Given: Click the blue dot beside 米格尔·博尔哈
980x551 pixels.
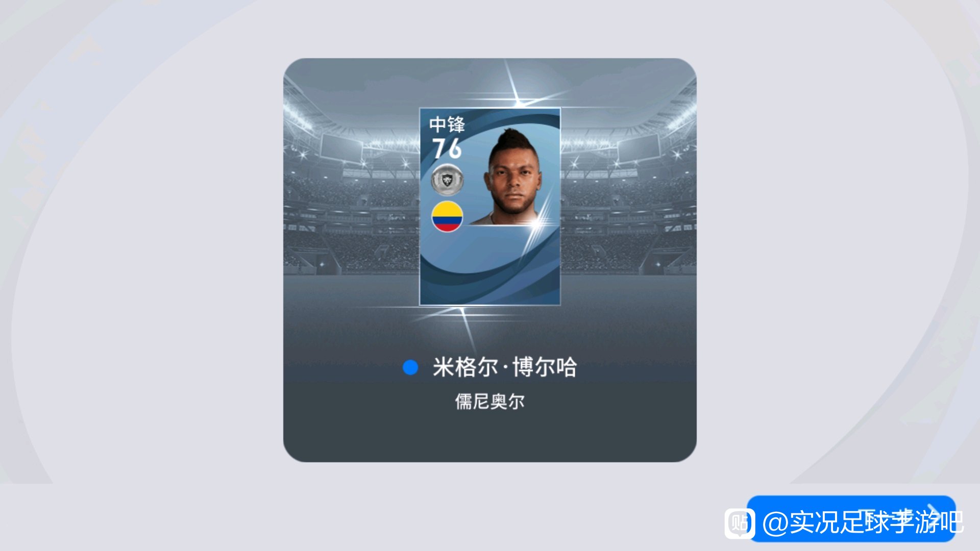Looking at the screenshot, I should point(410,367).
